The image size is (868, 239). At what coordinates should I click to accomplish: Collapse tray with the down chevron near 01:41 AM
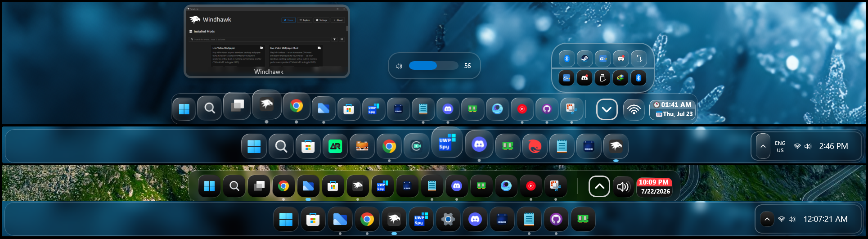pyautogui.click(x=607, y=109)
